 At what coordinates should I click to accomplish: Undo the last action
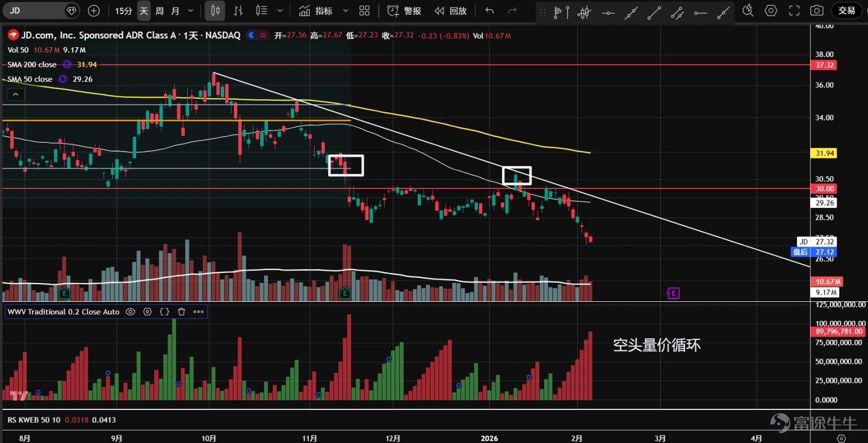(x=489, y=10)
